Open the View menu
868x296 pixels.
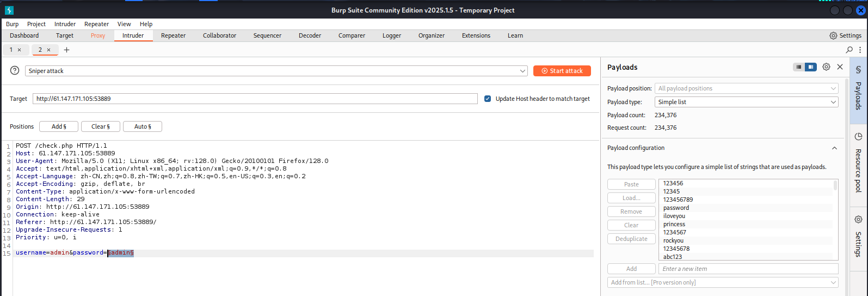pyautogui.click(x=124, y=24)
